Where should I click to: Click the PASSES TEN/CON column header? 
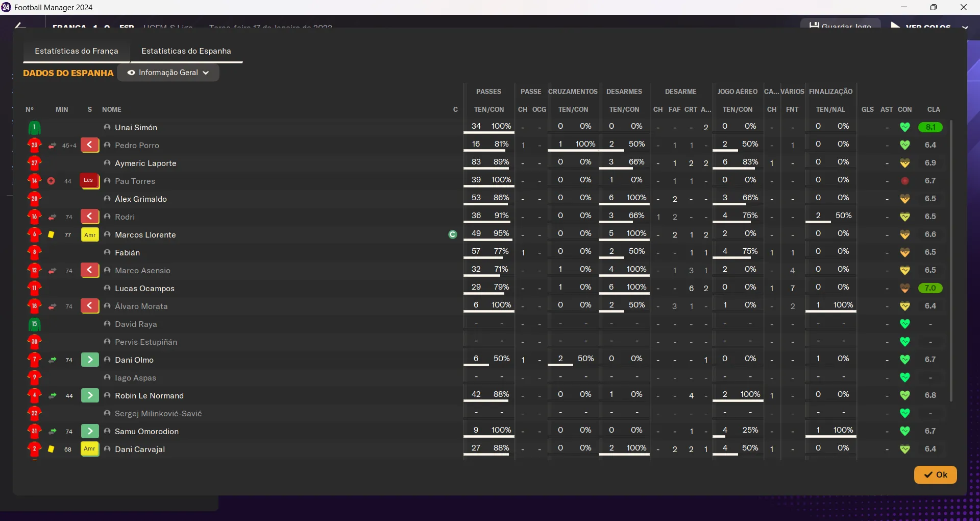(x=489, y=109)
